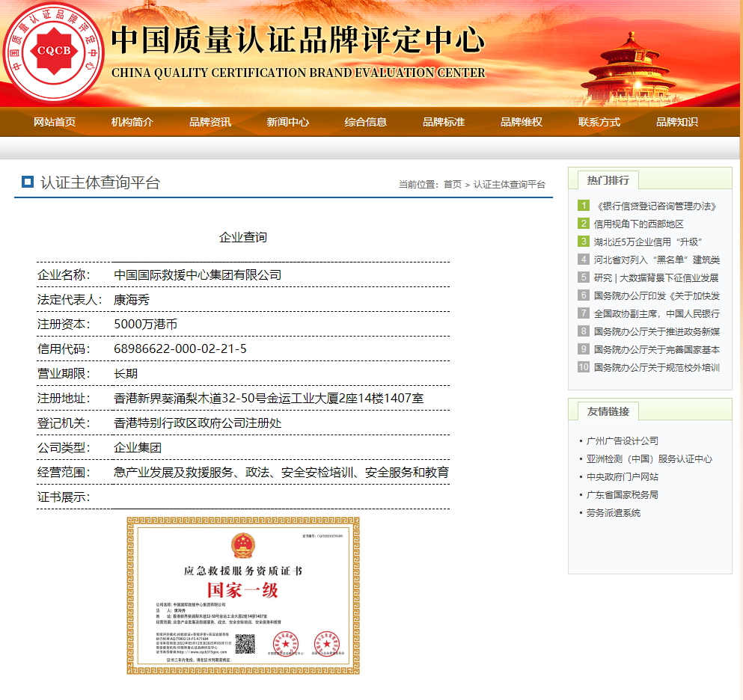Click registered address 香港新界葵涌梨木道32-50号
The width and height of the screenshot is (743, 700).
(269, 399)
